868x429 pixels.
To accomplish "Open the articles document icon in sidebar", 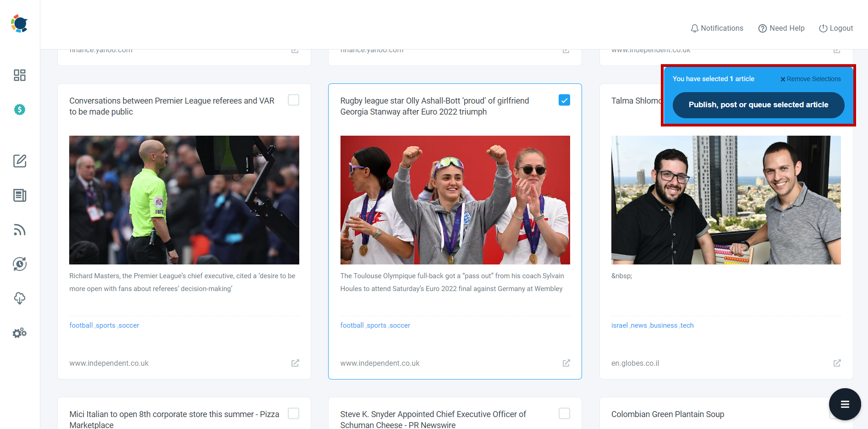I will pos(20,195).
